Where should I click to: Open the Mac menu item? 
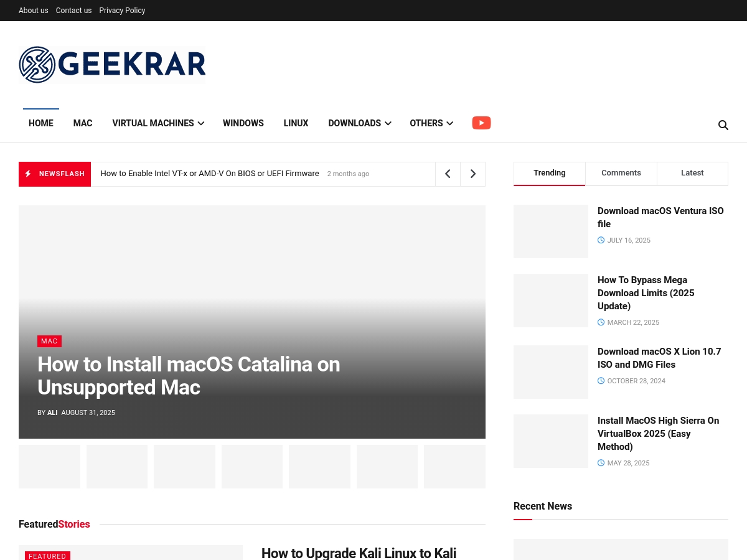coord(83,123)
